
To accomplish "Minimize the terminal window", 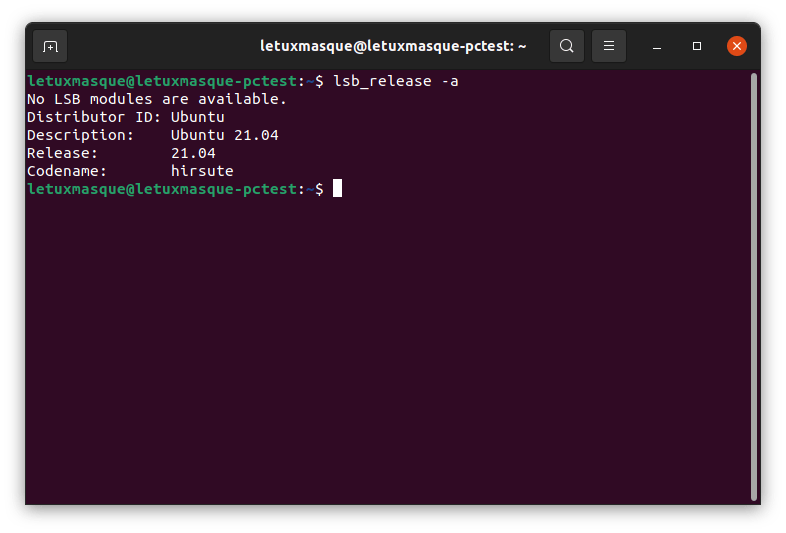I will (658, 46).
